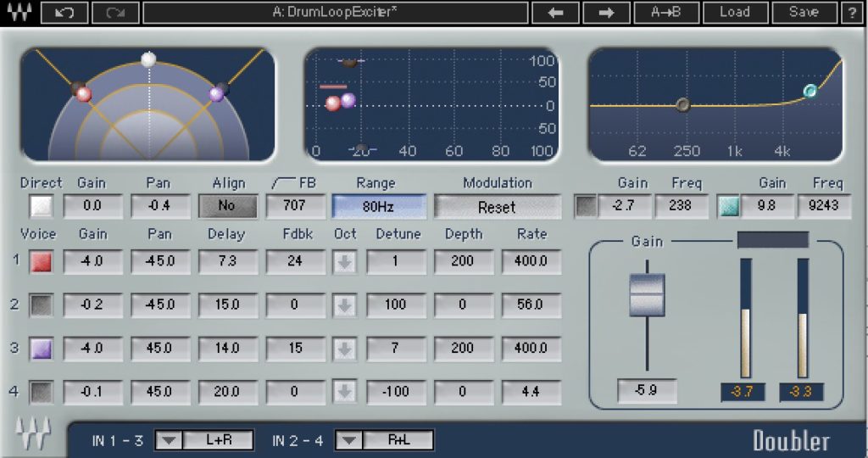
Task: Disable the high-shelf EQ band cyan button
Action: click(x=728, y=207)
